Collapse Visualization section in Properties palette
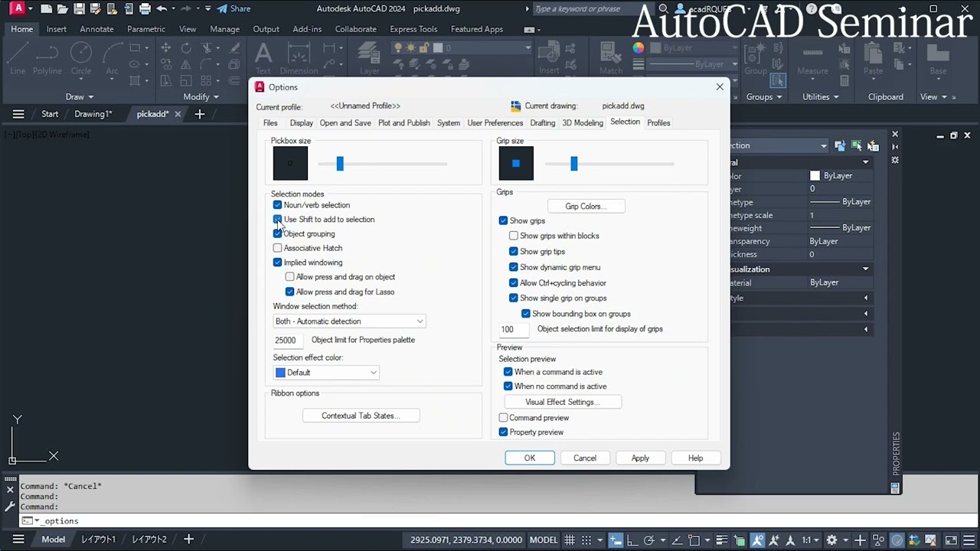The image size is (980, 551). pyautogui.click(x=866, y=269)
